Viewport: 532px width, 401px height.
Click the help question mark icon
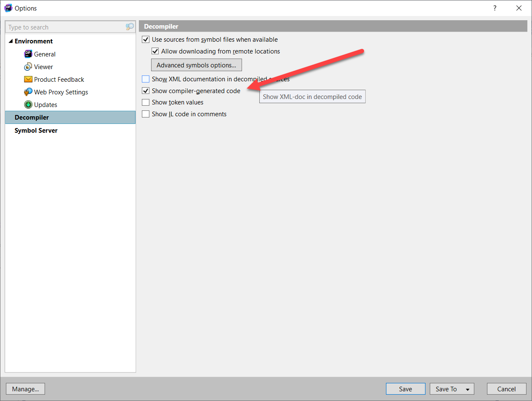click(x=495, y=8)
